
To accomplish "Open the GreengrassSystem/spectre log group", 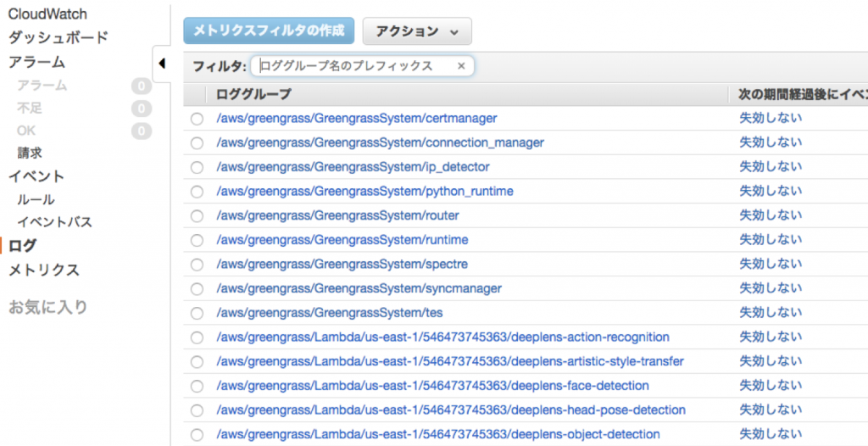I will pos(342,265).
